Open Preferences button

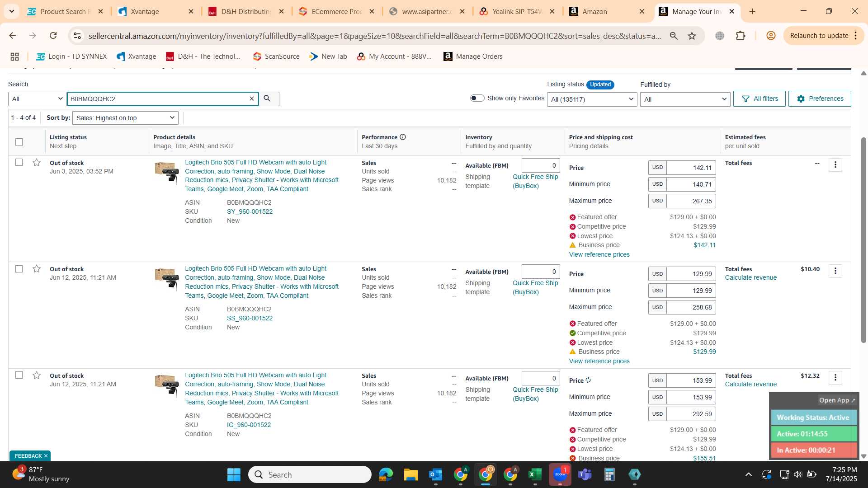(820, 99)
